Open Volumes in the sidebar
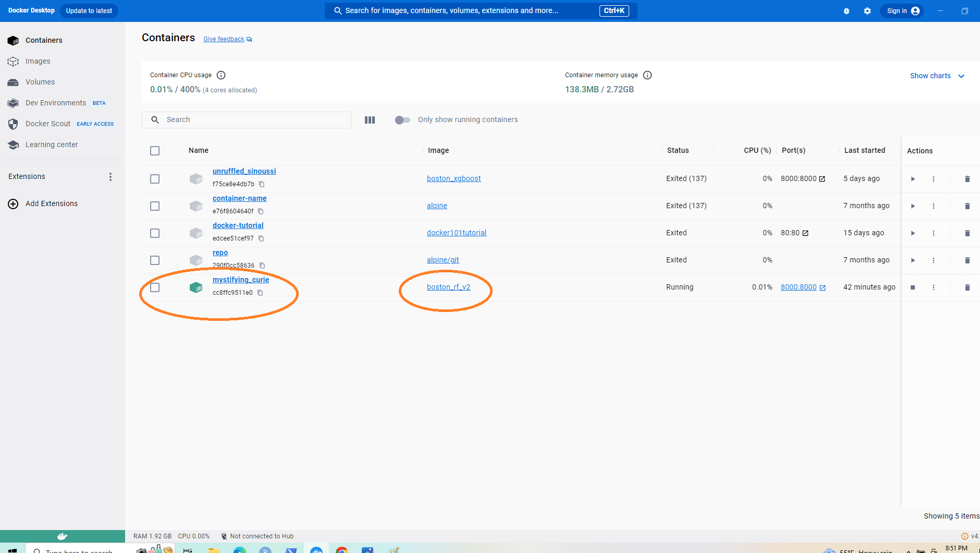Viewport: 980px width, 553px height. pos(40,82)
